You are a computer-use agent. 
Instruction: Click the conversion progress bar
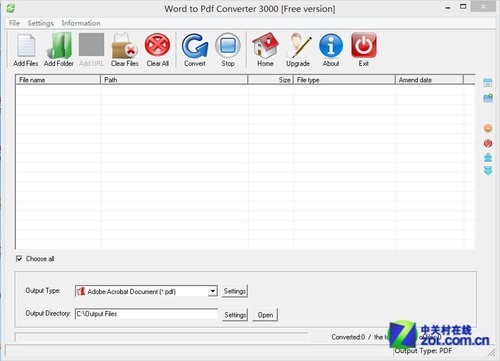(161, 337)
